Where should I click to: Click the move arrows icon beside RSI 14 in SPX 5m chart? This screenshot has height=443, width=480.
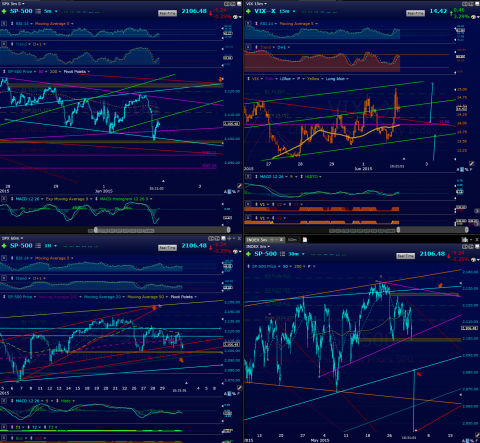pos(12,24)
